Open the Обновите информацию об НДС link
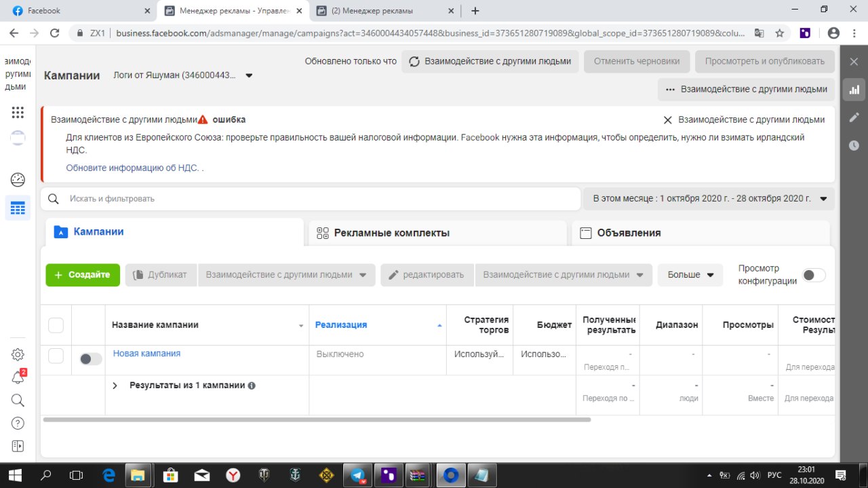868x488 pixels. point(132,168)
